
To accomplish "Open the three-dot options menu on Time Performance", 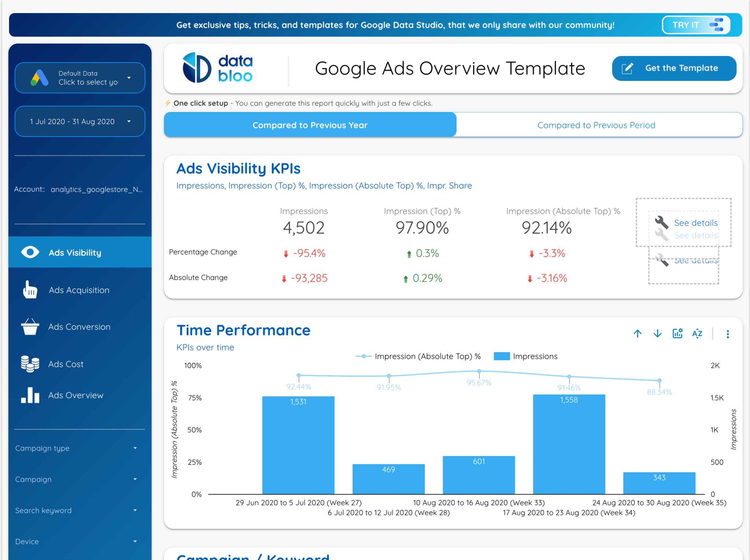I will pos(728,334).
